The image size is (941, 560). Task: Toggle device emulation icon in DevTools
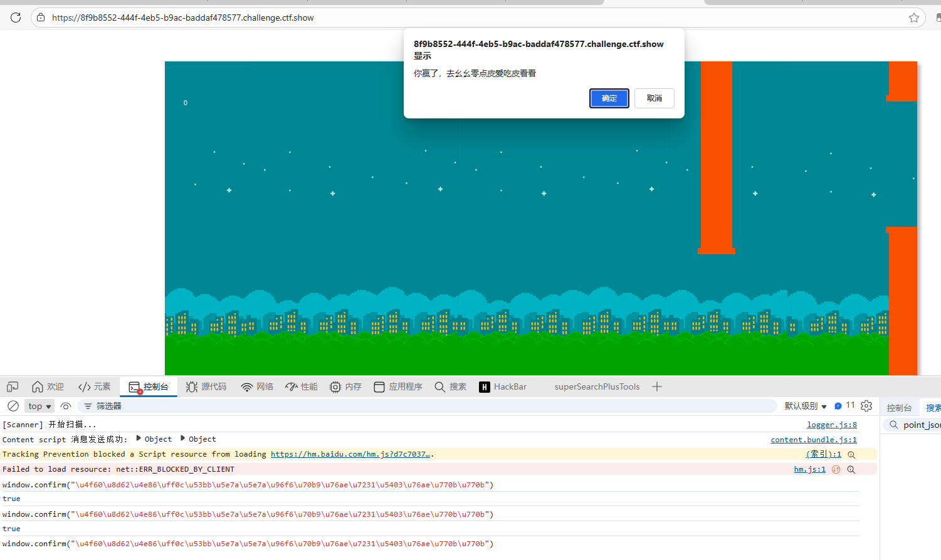[x=13, y=387]
